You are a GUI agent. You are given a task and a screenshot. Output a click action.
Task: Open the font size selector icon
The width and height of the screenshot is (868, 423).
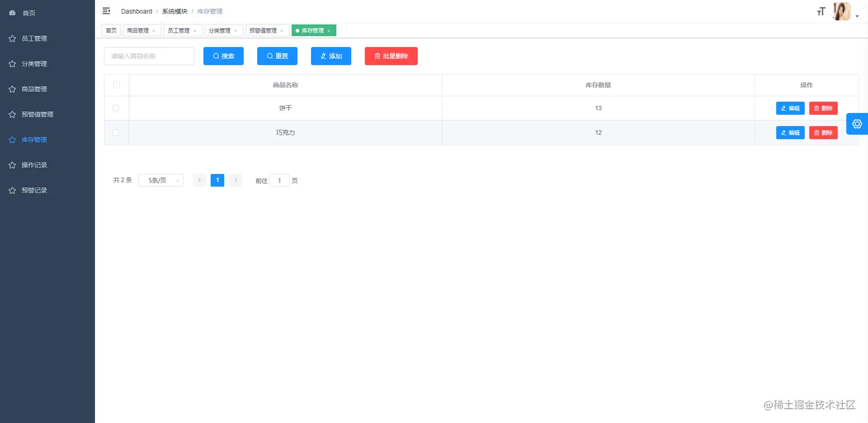click(x=821, y=11)
